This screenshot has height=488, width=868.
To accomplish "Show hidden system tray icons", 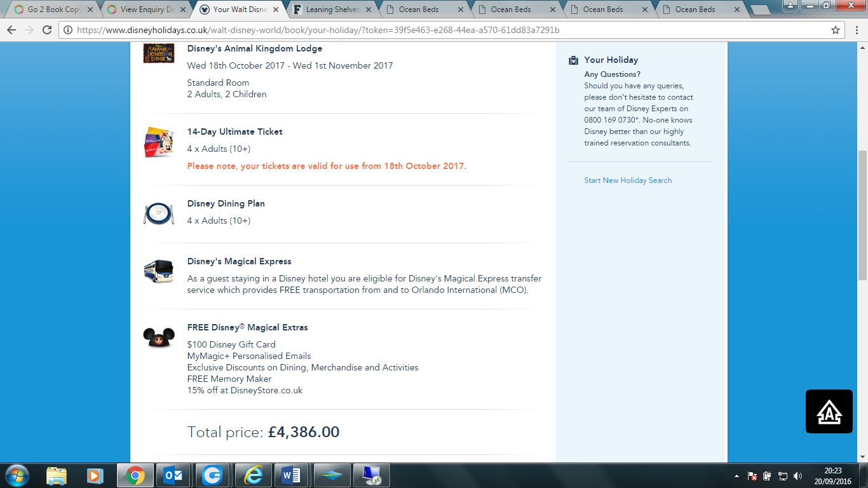I will (x=737, y=475).
